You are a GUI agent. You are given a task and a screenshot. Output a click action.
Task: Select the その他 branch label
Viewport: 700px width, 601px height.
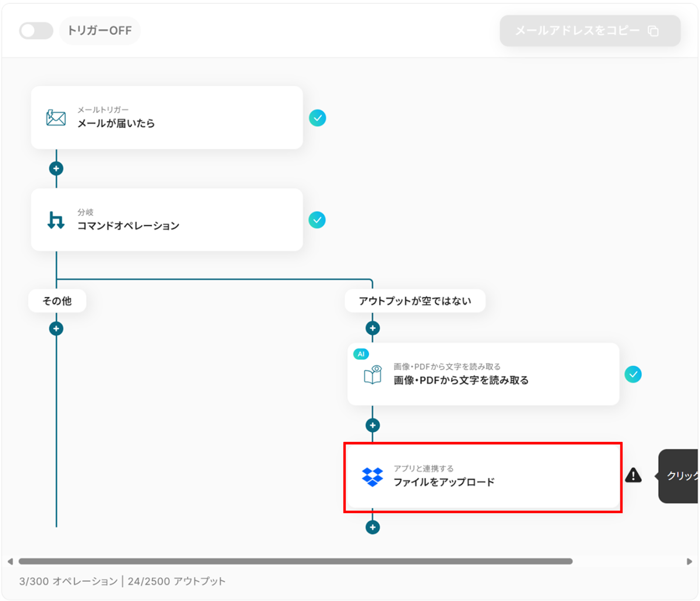pos(57,301)
